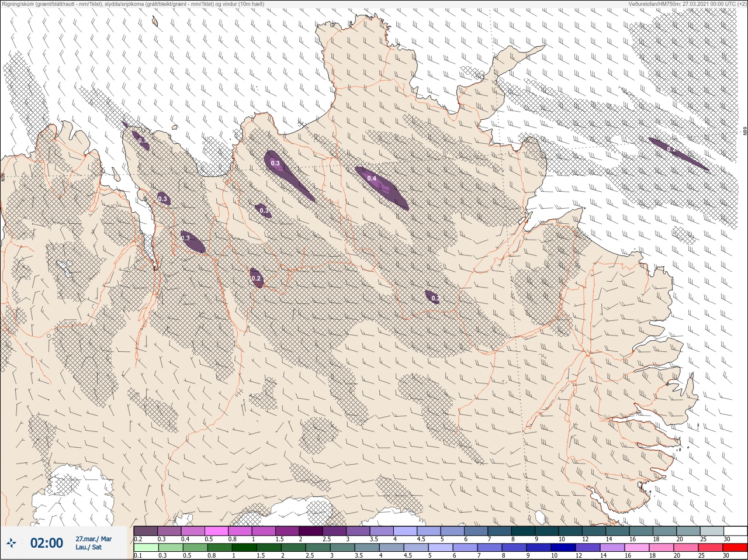Click the 02:00 forecast time display

(x=46, y=543)
